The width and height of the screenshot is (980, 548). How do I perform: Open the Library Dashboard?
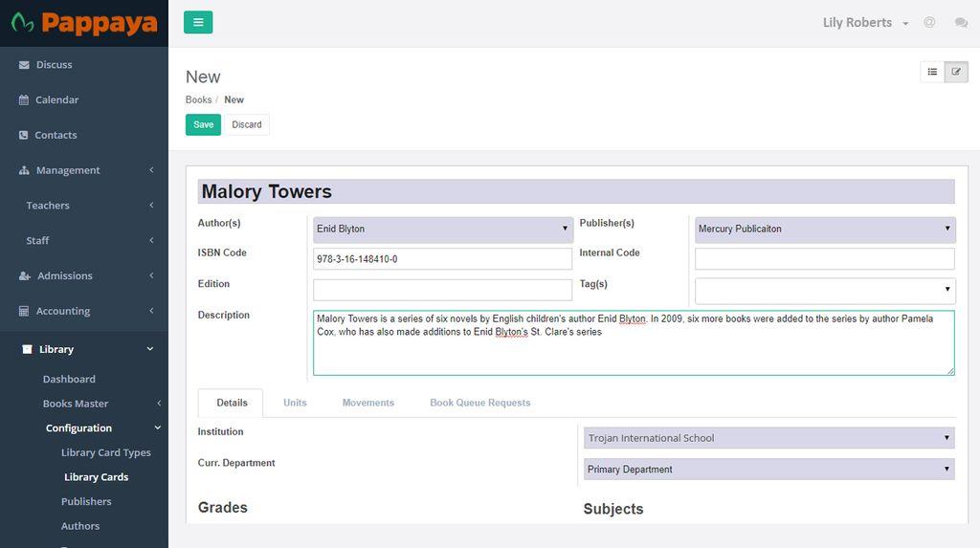69,380
